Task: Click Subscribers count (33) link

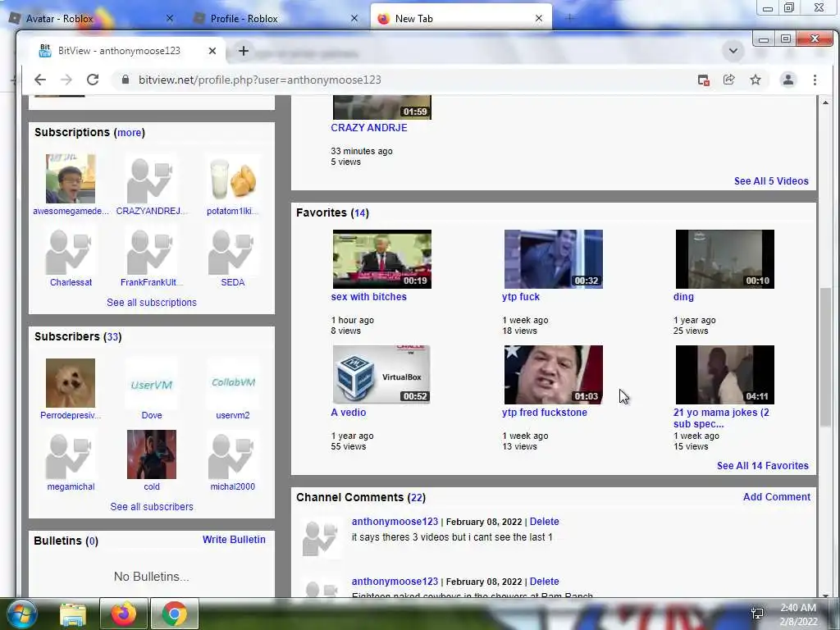Action: coord(112,337)
